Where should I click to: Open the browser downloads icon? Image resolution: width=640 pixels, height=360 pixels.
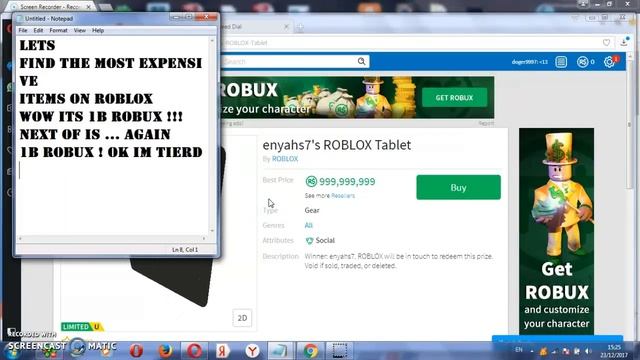(624, 42)
